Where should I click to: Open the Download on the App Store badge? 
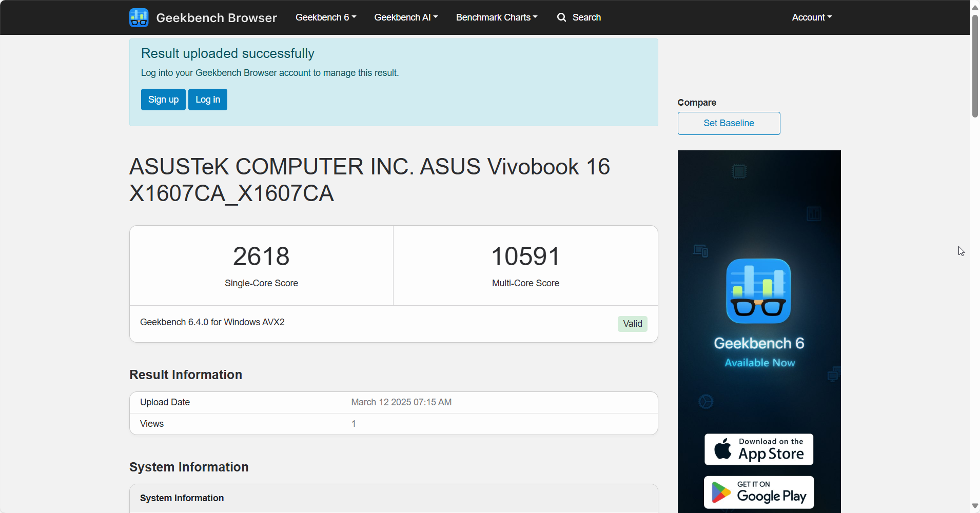759,449
